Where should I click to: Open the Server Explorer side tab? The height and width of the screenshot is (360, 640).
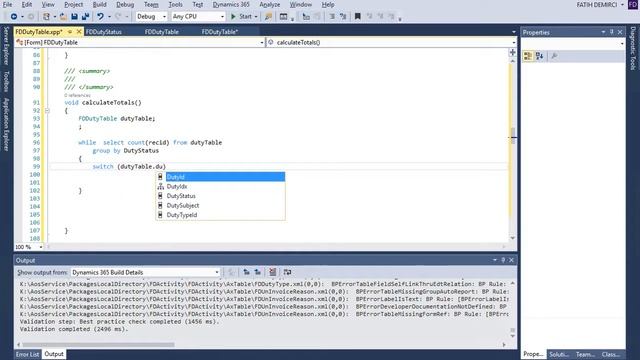click(6, 46)
